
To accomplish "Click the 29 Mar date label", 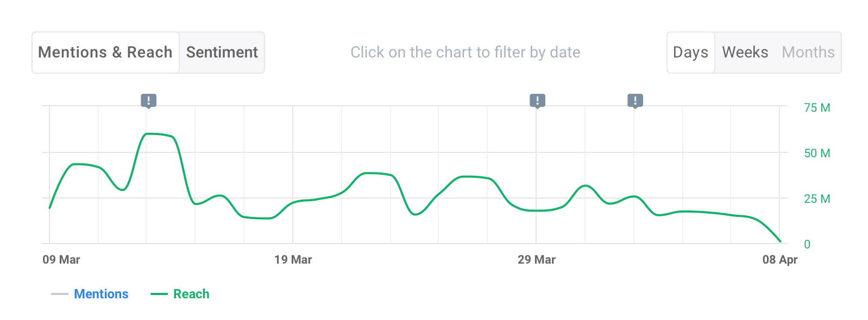I will click(537, 259).
